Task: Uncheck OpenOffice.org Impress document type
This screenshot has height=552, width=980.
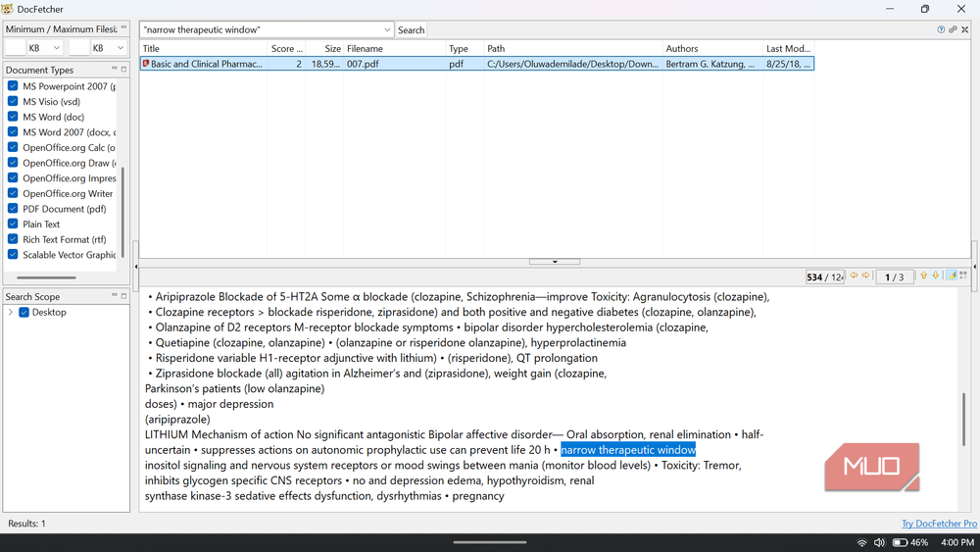Action: point(13,177)
